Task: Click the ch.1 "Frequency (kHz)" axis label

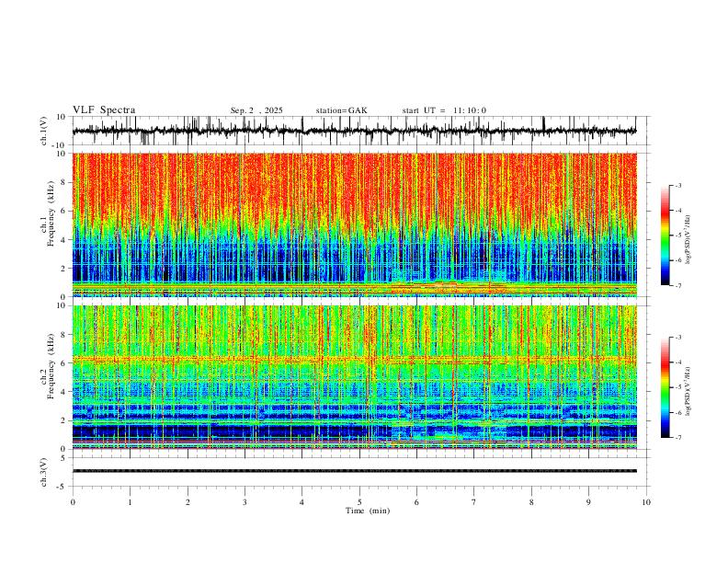Action: point(51,213)
